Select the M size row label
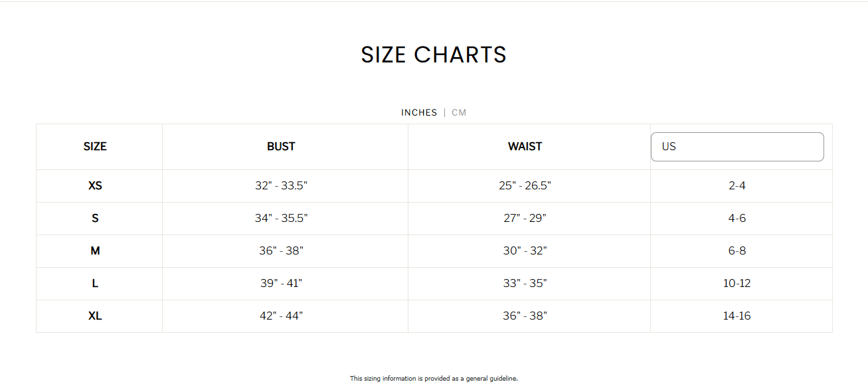This screenshot has height=386, width=868. [95, 250]
